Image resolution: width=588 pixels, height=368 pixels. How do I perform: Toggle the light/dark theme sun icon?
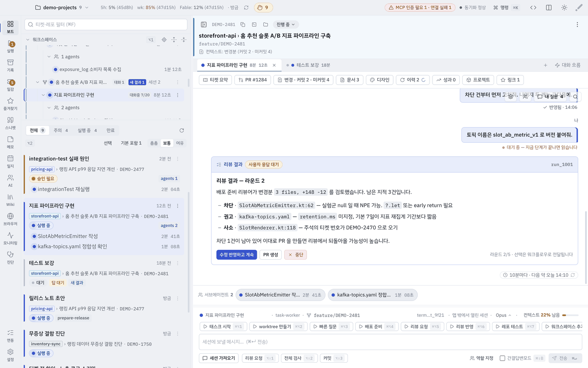coord(564,7)
